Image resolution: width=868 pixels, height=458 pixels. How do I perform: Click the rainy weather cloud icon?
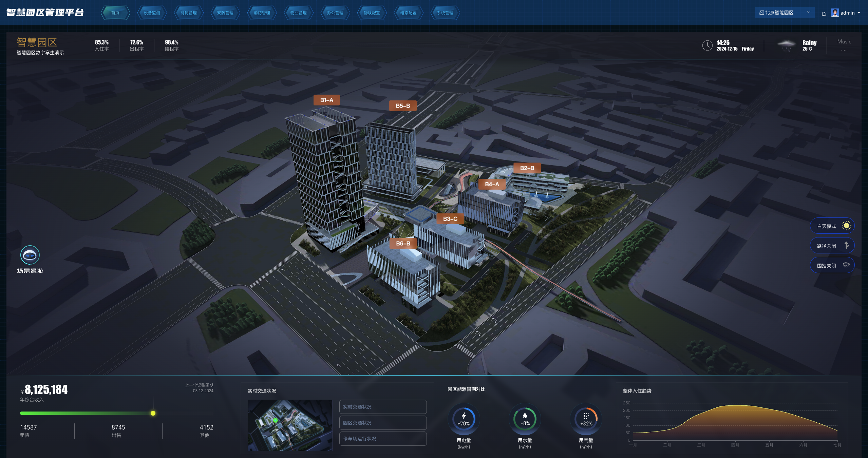pos(786,45)
